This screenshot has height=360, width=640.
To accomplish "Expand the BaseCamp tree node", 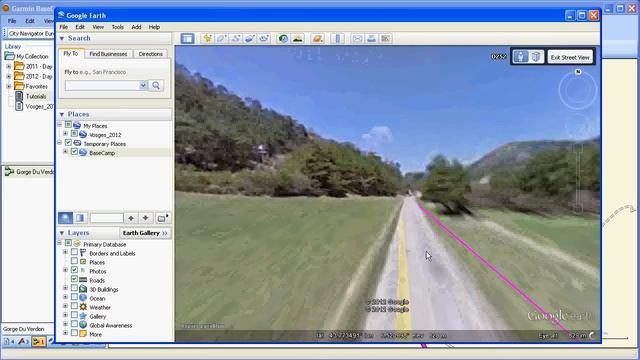I will tap(65, 151).
